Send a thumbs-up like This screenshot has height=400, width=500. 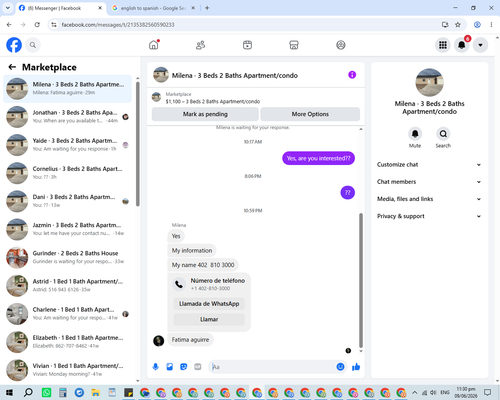pyautogui.click(x=356, y=367)
